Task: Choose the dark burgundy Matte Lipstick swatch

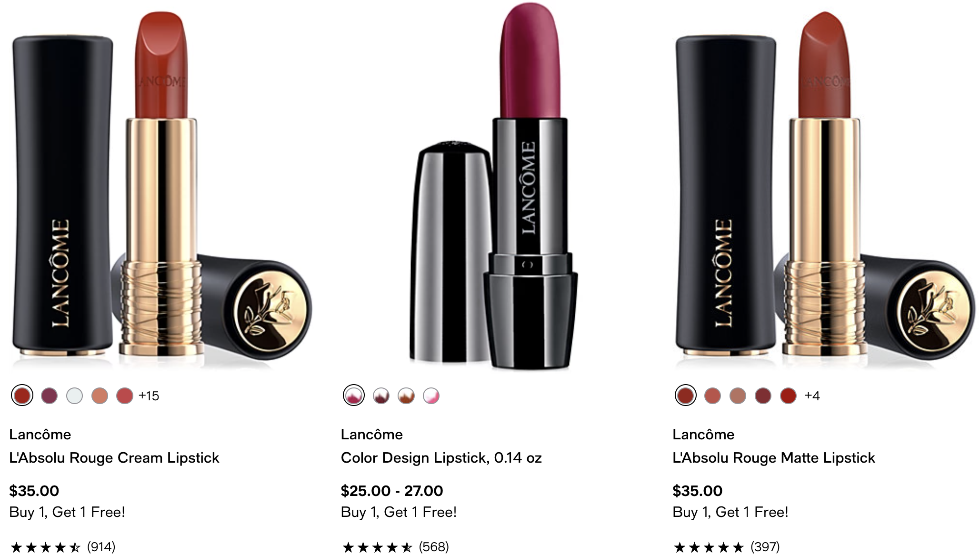Action: [763, 396]
